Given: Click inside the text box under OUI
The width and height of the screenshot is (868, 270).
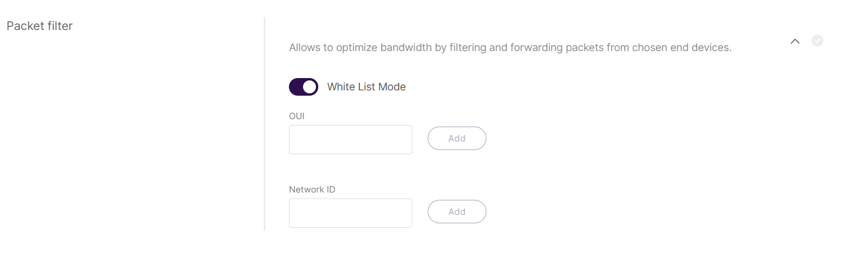Looking at the screenshot, I should coord(351,140).
